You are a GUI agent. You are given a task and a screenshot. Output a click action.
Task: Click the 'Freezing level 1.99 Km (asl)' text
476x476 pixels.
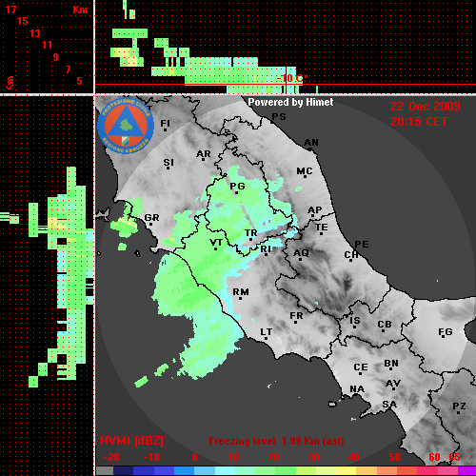click(276, 441)
